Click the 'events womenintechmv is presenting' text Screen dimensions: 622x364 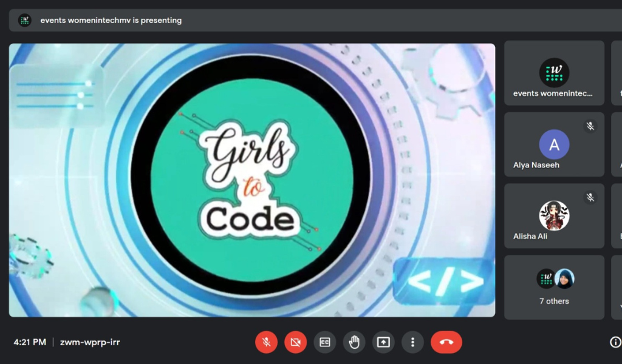tap(111, 20)
